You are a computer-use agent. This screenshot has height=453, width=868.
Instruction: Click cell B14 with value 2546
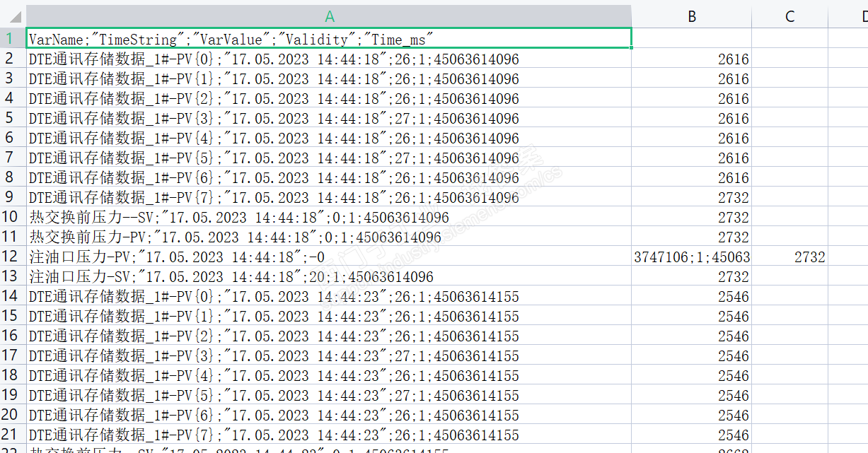[x=692, y=296]
